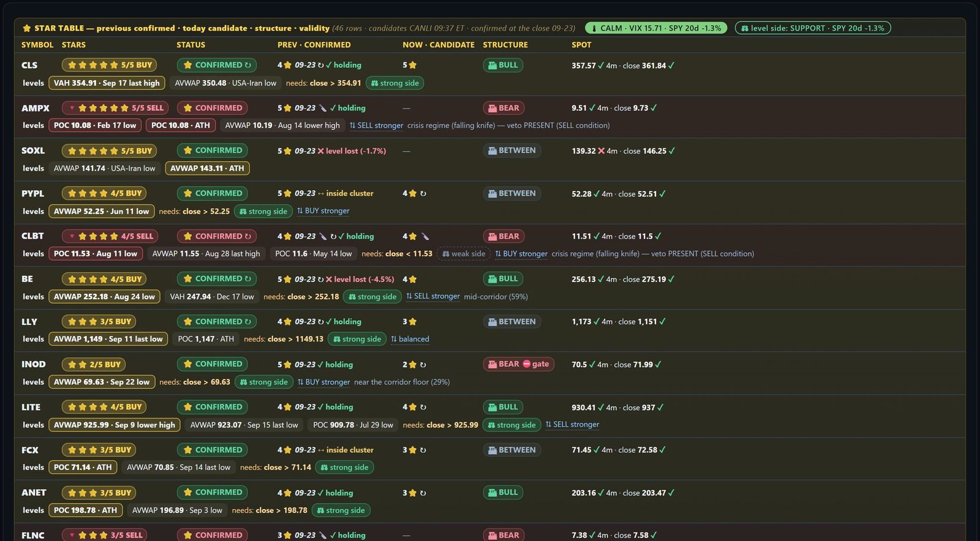Click the refresh icon beside LITE's 4-star candidate
This screenshot has width=980, height=541.
[x=423, y=407]
